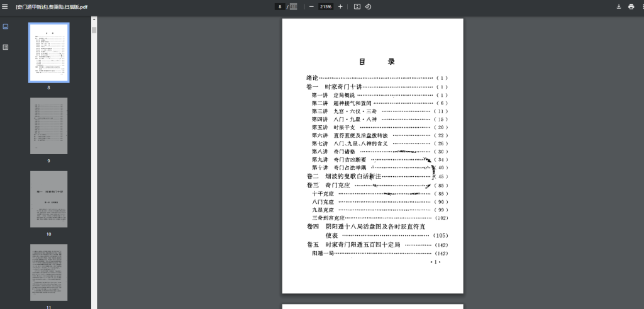
Task: Click the 阳遁一局 entry
Action: click(x=379, y=254)
